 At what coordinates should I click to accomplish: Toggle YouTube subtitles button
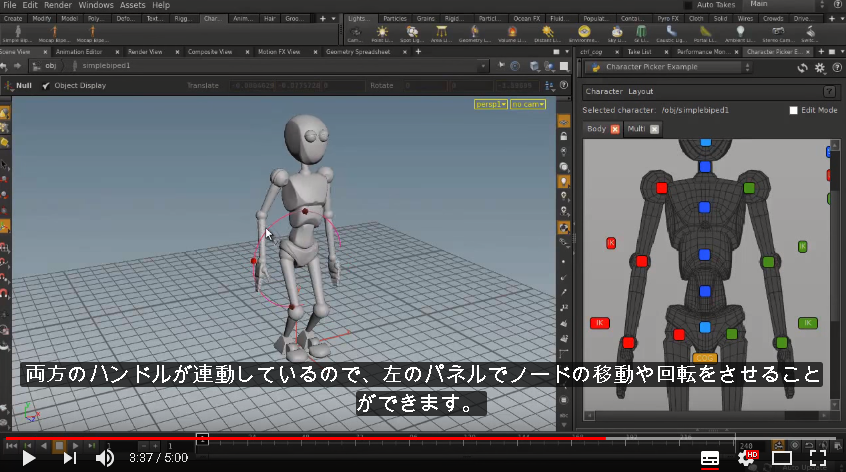709,459
